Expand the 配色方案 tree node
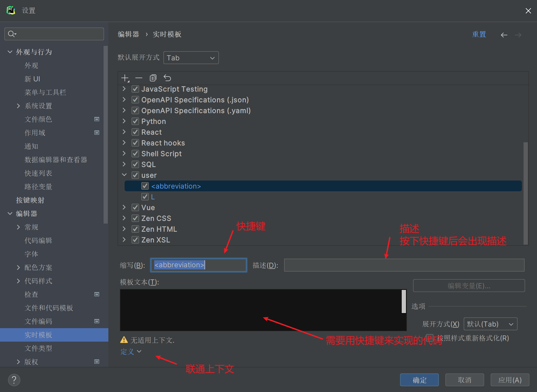This screenshot has width=537, height=392. pyautogui.click(x=18, y=267)
